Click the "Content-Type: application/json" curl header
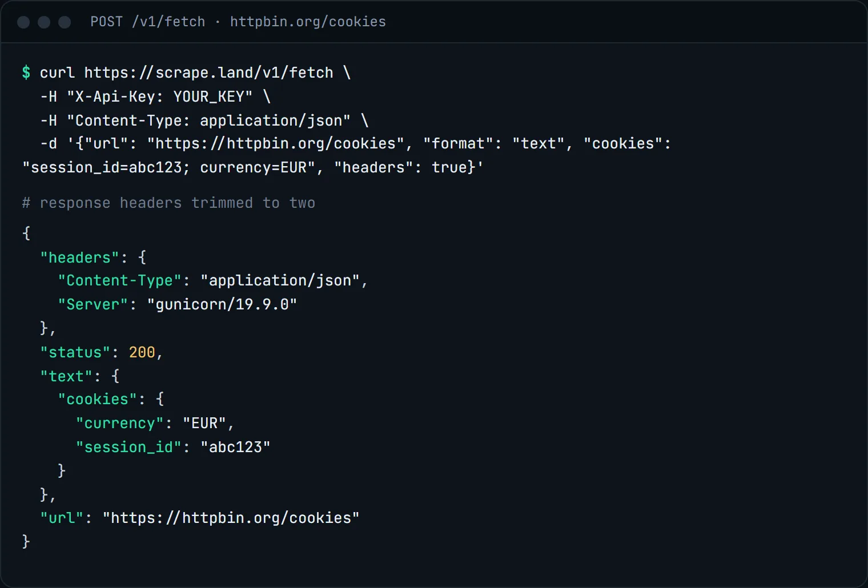 pos(208,120)
